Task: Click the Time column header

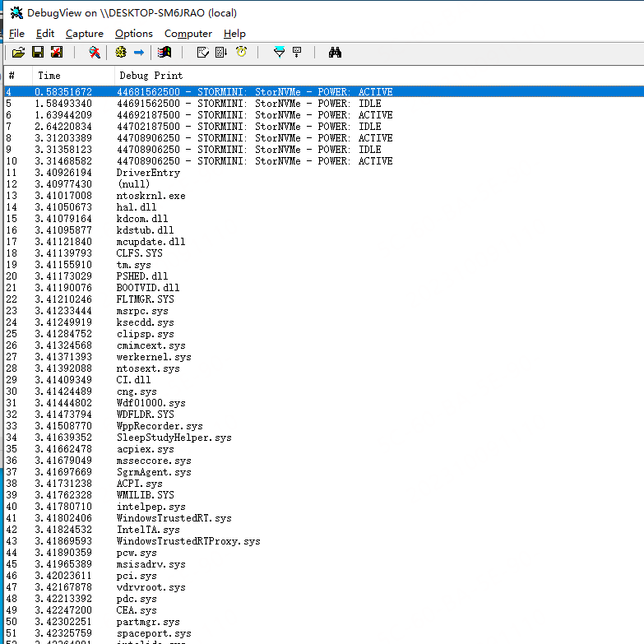Action: point(49,76)
